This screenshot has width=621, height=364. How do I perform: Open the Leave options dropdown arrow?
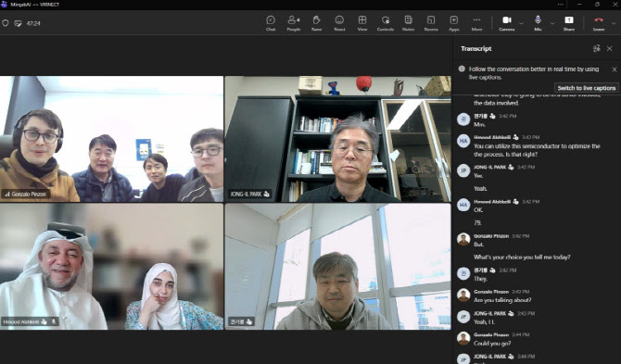coord(614,23)
